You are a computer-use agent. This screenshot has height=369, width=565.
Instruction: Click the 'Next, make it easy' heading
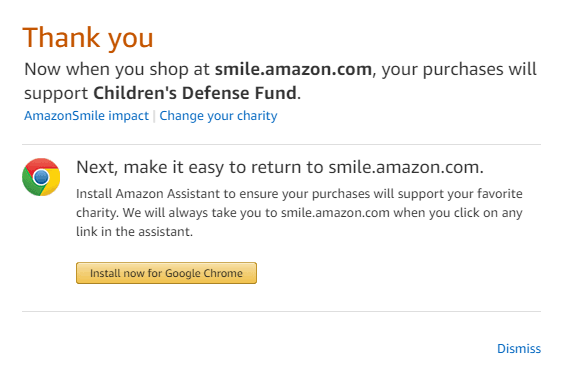click(x=280, y=167)
